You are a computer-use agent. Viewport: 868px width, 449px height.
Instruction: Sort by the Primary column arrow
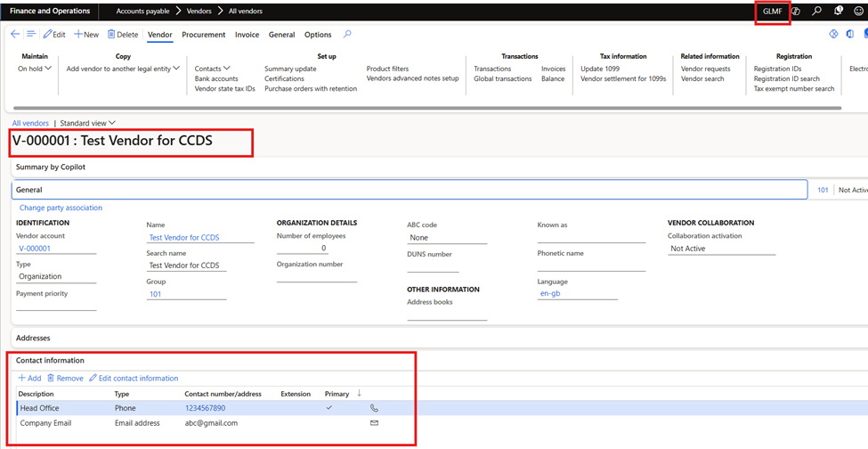[359, 393]
